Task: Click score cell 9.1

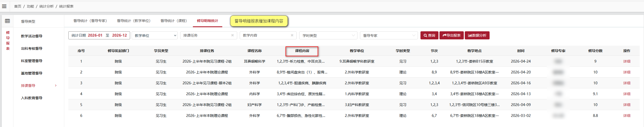Action: pos(595,94)
